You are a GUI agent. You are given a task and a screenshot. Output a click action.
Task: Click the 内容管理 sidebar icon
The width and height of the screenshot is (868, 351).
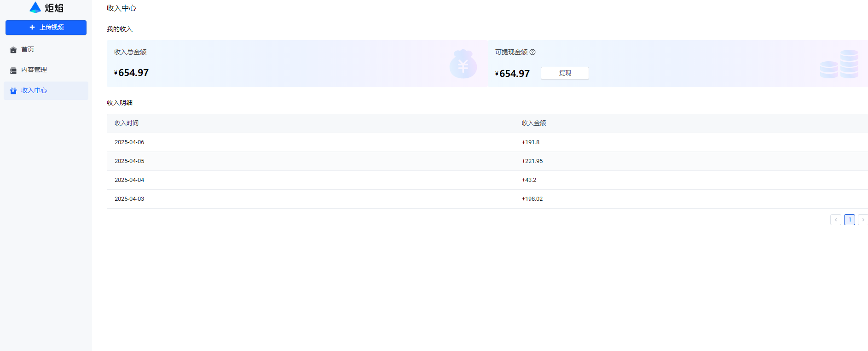tap(13, 70)
